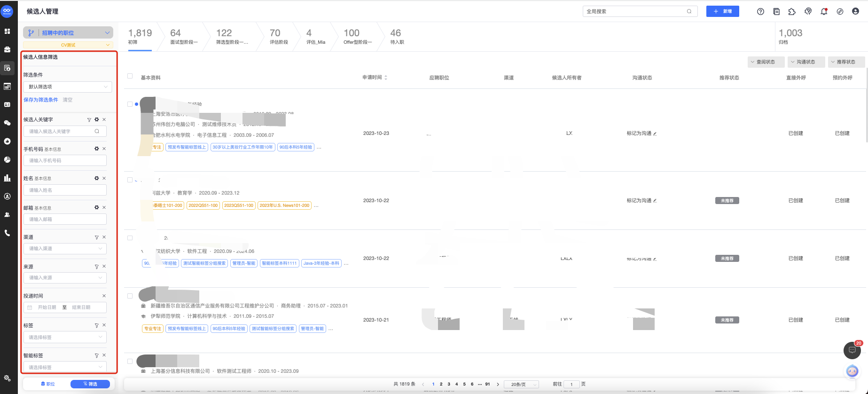
Task: Click the blue 新增 button
Action: (x=722, y=11)
